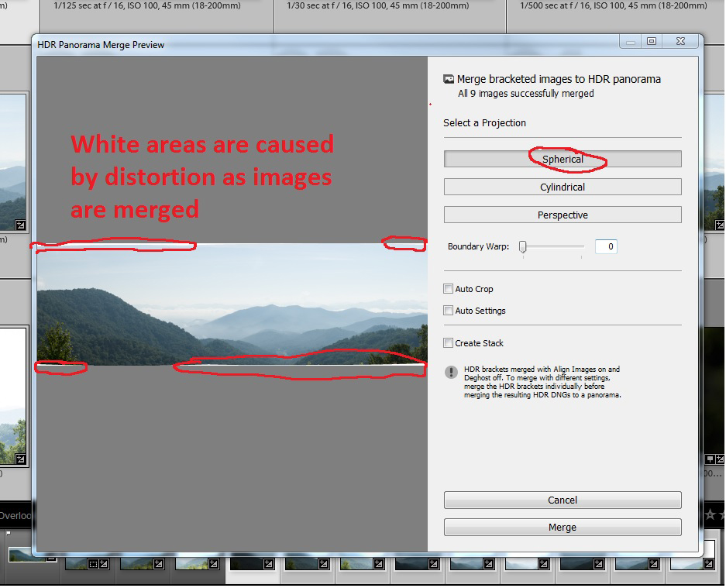Image resolution: width=726 pixels, height=588 pixels.
Task: Cancel the panorama merge
Action: pos(563,500)
